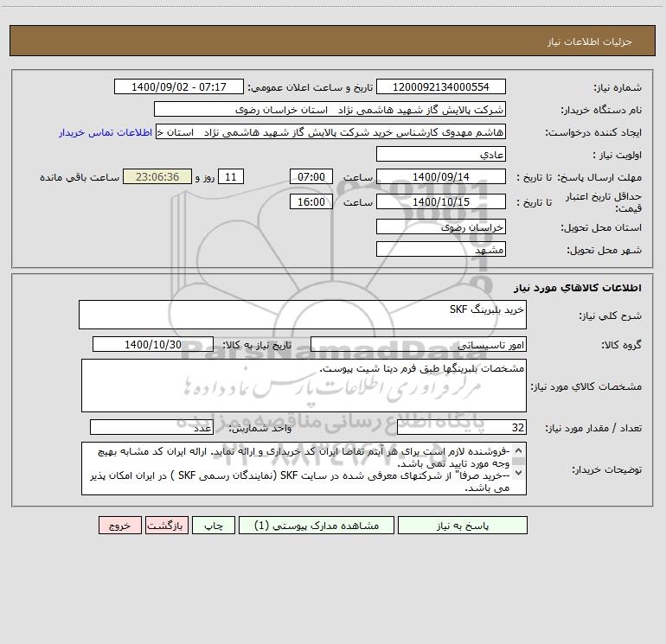Click the 'خروج' exit button
This screenshot has width=666, height=644.
coord(119,525)
